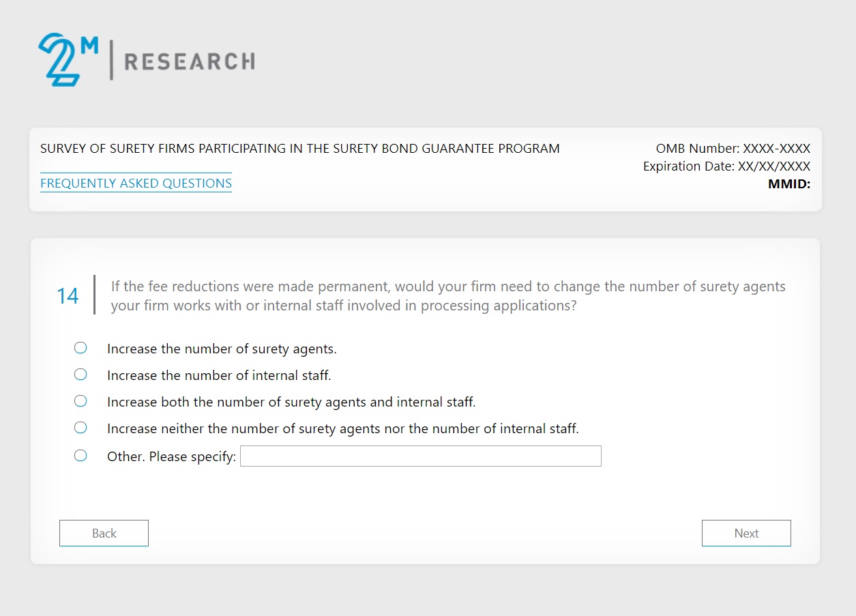This screenshot has width=856, height=616.
Task: Click the blue 2M logo mark
Action: (x=67, y=60)
